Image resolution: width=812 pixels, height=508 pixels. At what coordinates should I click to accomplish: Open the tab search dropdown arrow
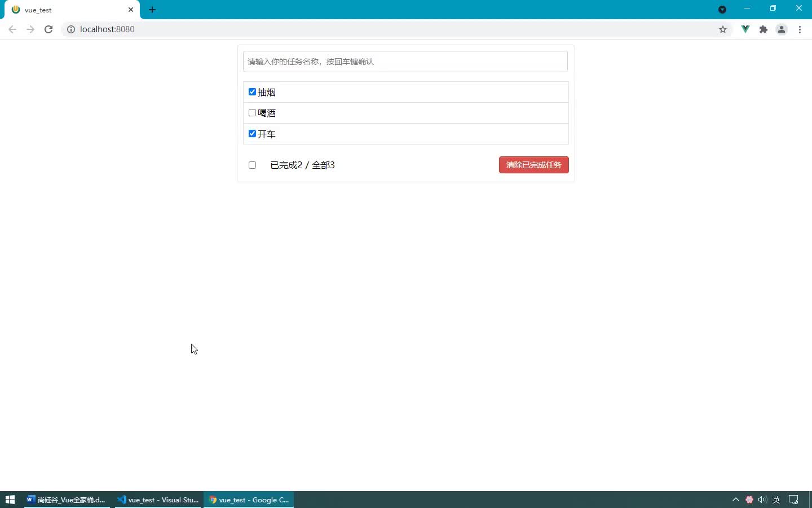coord(722,10)
